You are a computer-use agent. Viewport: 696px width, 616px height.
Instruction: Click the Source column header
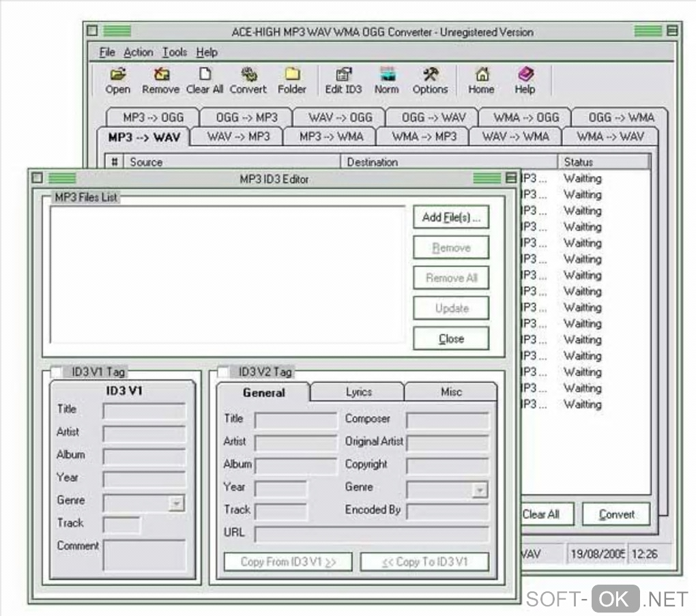232,162
